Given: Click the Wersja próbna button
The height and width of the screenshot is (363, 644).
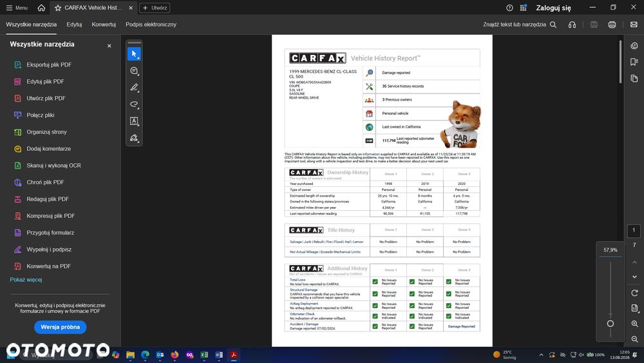Looking at the screenshot, I should pyautogui.click(x=61, y=328).
